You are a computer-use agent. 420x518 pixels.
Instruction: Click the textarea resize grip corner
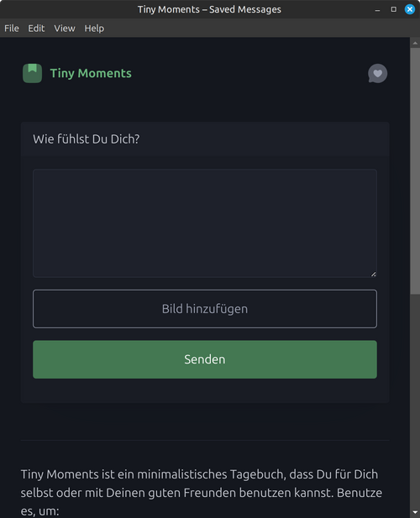374,274
